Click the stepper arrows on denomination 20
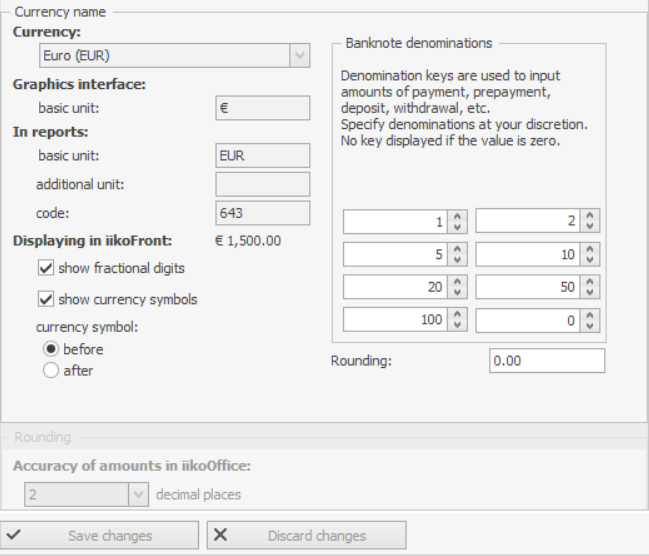Viewport: 649px width, 556px height. coord(457,288)
